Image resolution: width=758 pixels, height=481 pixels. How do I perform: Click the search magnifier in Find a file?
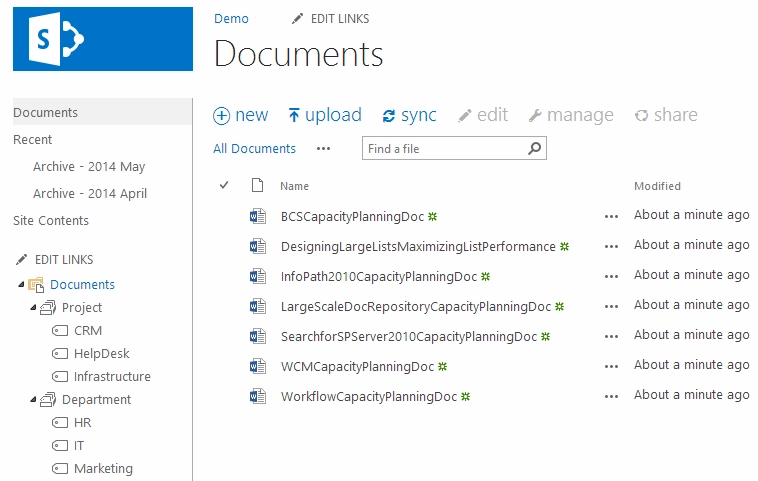point(534,148)
